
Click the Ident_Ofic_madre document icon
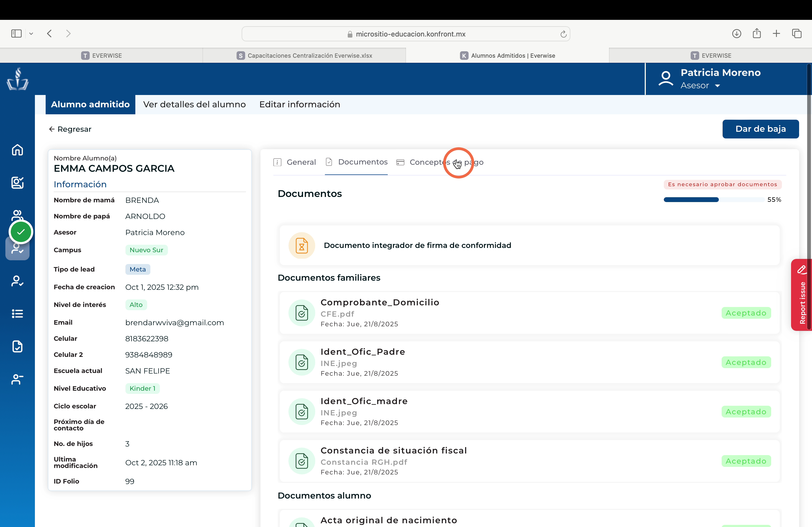point(302,411)
